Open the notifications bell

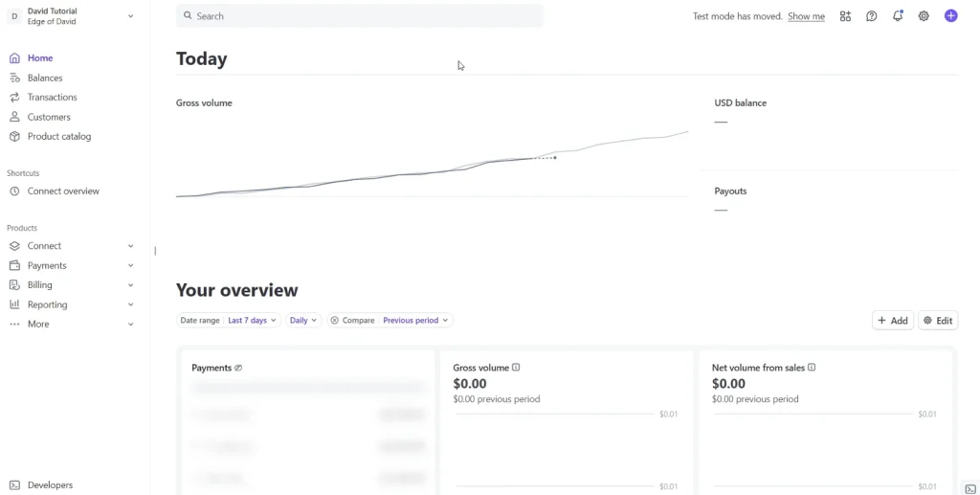(898, 16)
